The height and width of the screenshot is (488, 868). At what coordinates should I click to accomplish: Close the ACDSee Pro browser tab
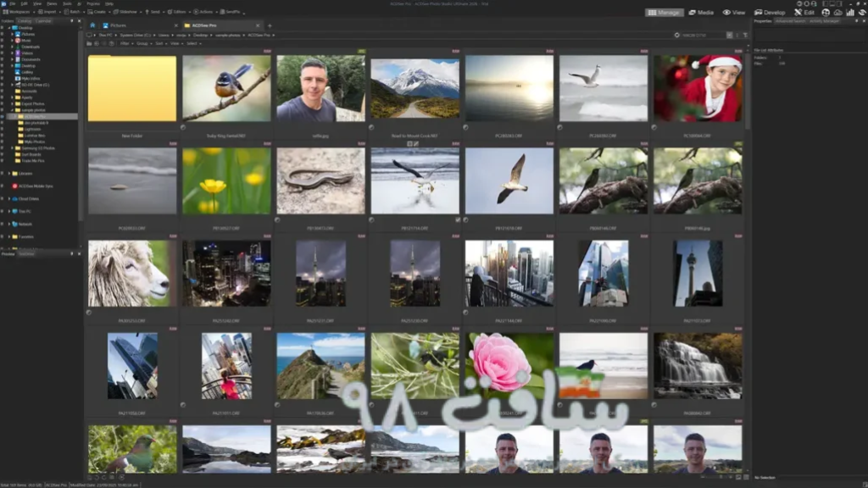[x=258, y=25]
